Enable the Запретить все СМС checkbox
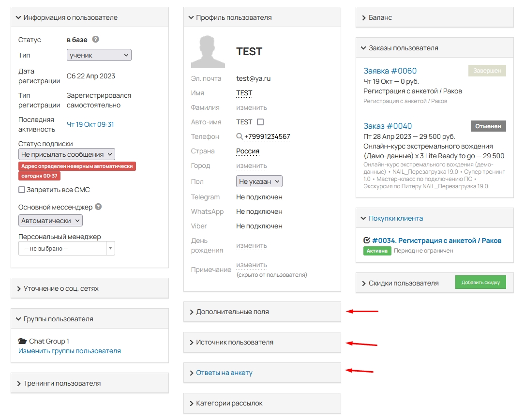Viewport: 525px width, 420px height. 22,190
